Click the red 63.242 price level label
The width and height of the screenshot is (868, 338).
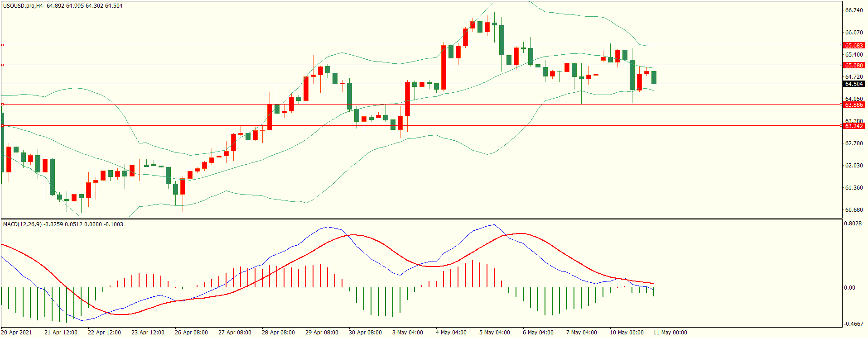coord(854,126)
